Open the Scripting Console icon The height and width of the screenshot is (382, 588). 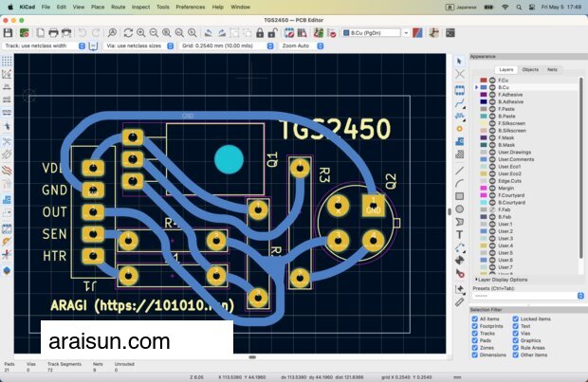point(450,33)
